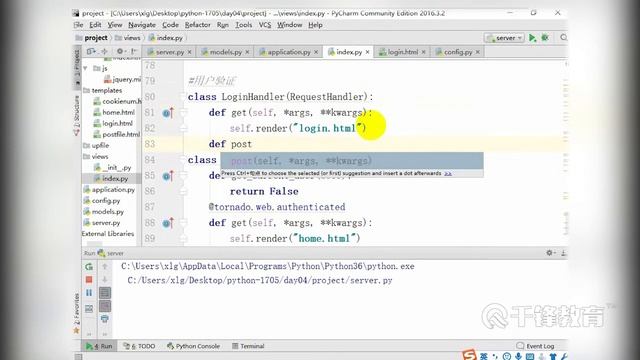Click the up arrow in Run panel
This screenshot has height=360, width=640.
coord(105,267)
